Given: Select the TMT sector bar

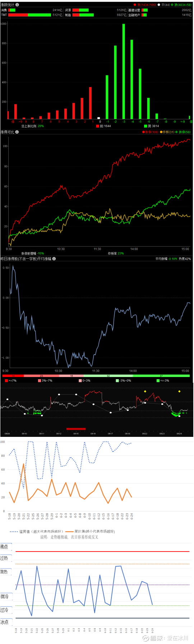Looking at the screenshot, I should click(29, 15).
